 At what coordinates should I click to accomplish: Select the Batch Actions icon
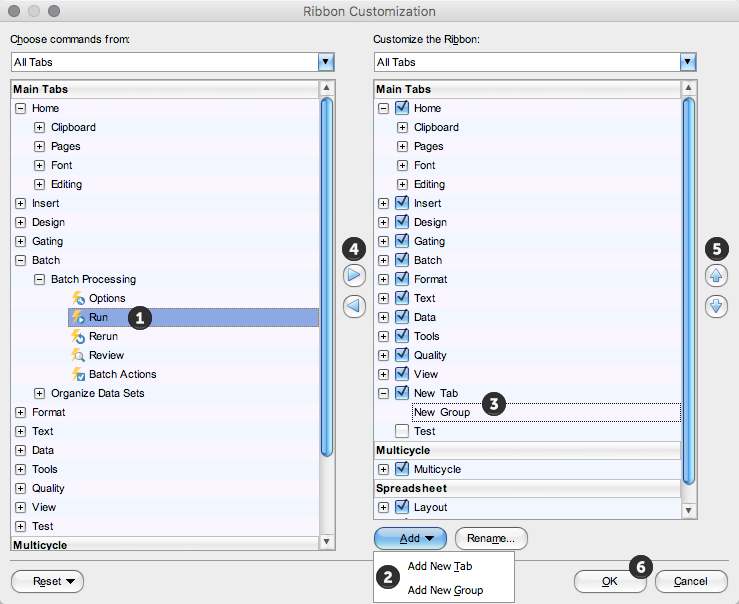[79, 374]
